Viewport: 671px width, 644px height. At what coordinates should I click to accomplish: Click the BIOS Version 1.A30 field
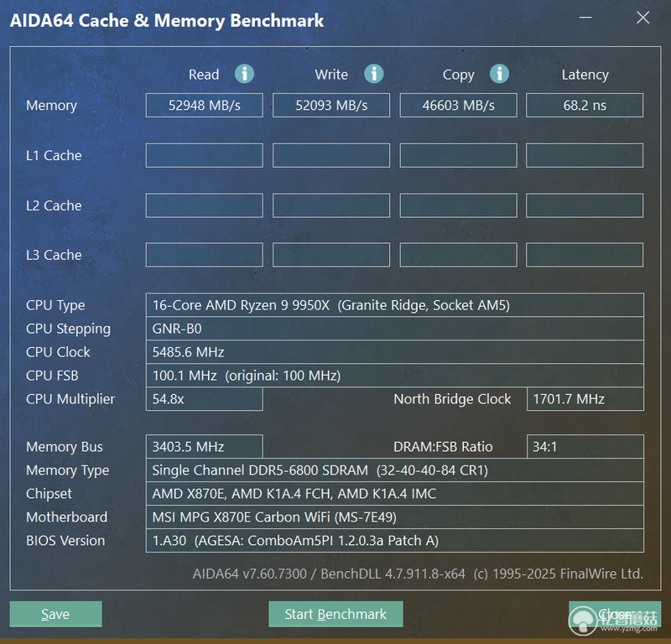click(394, 541)
